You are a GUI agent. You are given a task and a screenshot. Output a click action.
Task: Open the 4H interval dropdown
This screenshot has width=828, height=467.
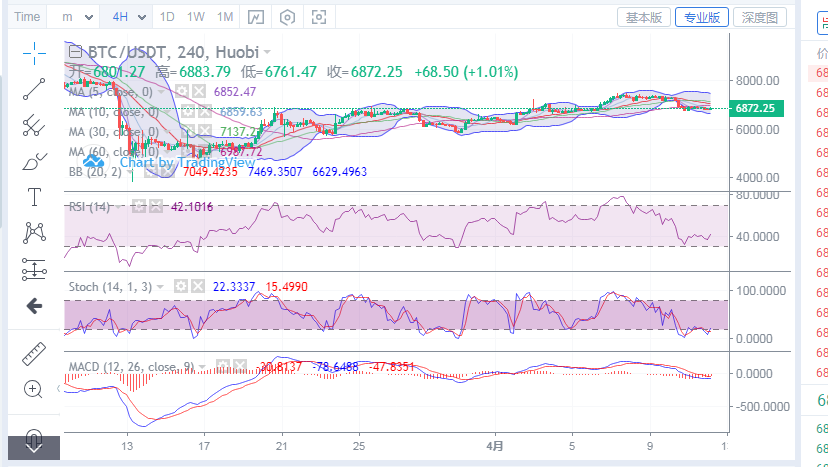pyautogui.click(x=129, y=17)
